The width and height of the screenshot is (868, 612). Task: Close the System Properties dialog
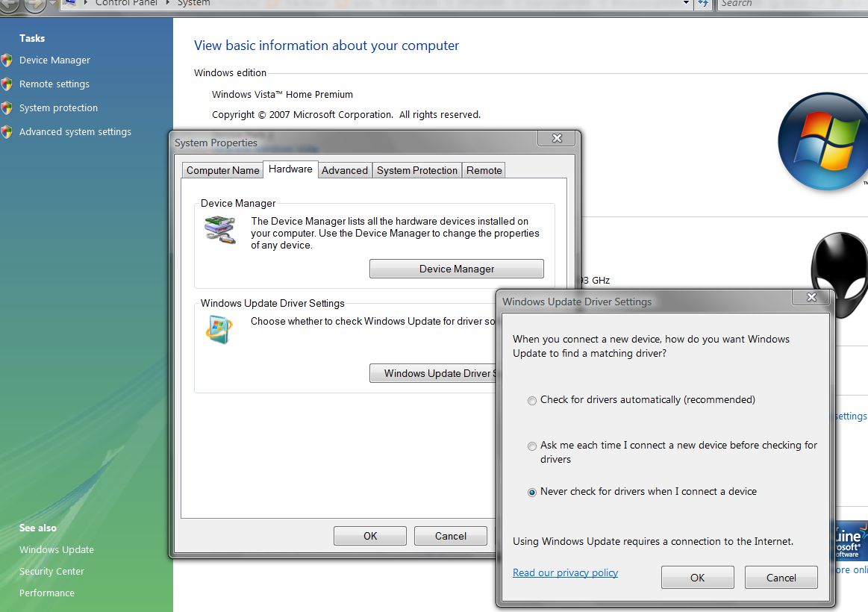coord(557,138)
